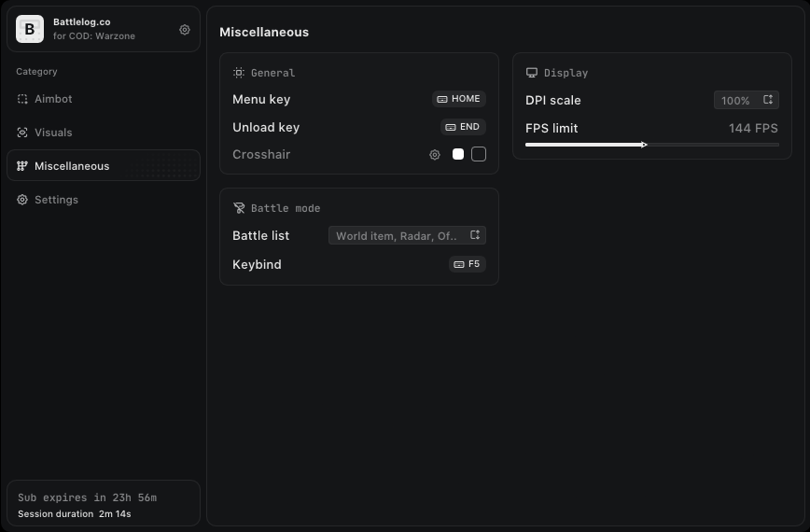Select the Miscellaneous category
Viewport: 810px width, 532px height.
tap(104, 165)
